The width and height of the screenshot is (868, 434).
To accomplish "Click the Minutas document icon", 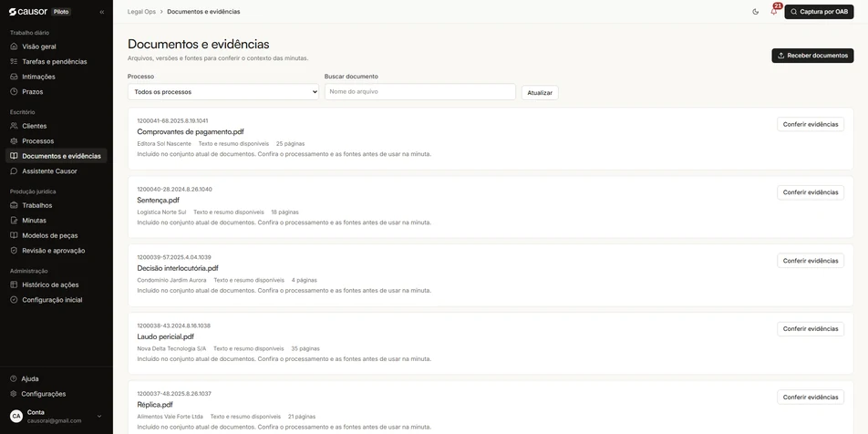I will pos(14,221).
